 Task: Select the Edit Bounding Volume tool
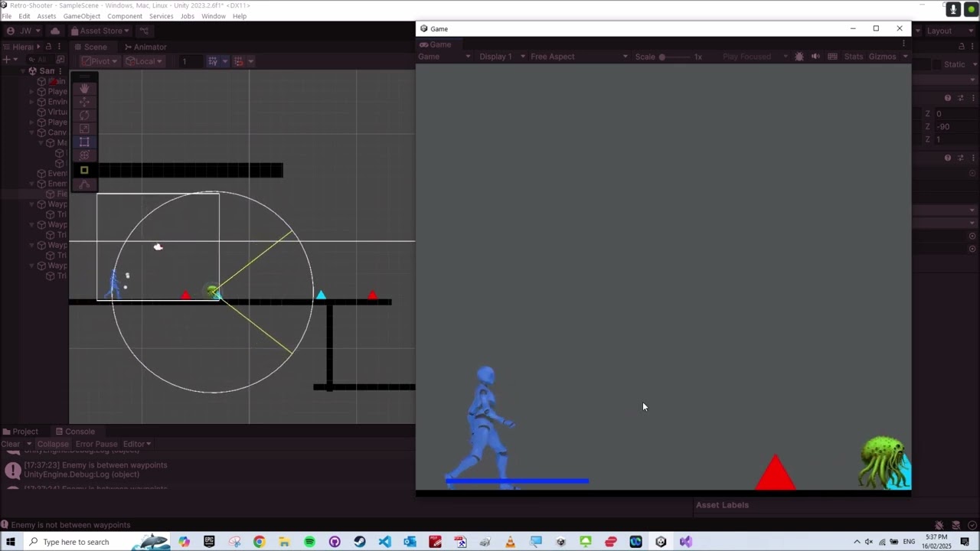[x=84, y=171]
